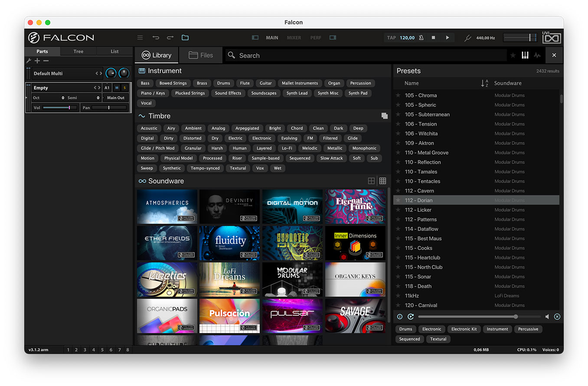Screen dimensions: 588x386
Task: Click the undo arrow icon
Action: [156, 38]
